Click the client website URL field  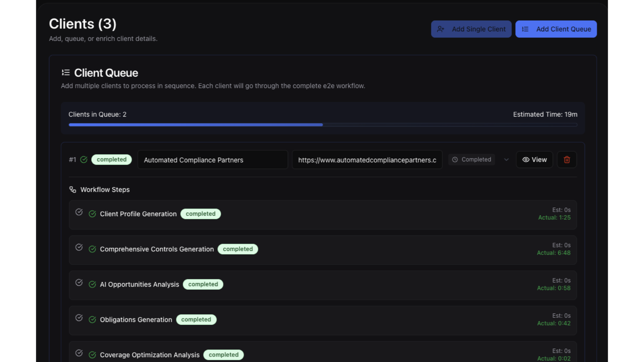[x=367, y=160]
